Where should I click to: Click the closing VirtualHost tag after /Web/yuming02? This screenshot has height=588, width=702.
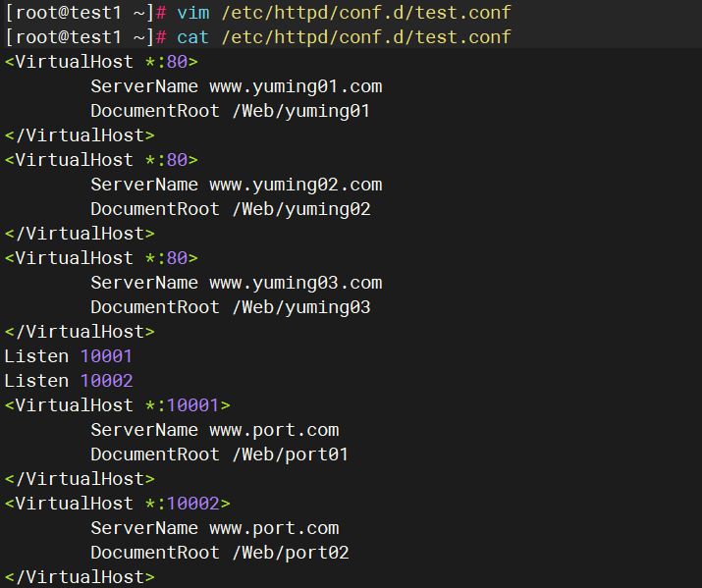[x=80, y=234]
